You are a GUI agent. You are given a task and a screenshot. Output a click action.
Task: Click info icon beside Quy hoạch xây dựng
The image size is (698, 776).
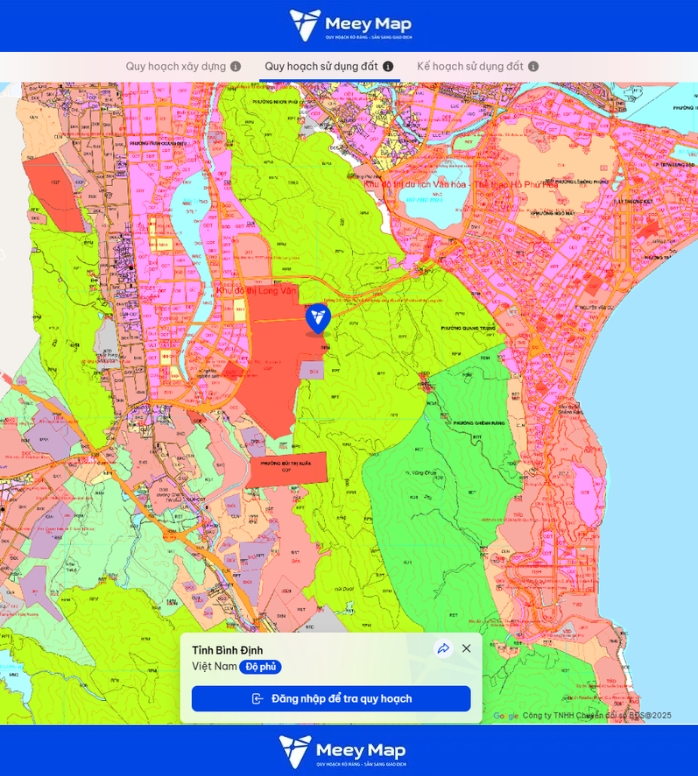click(x=236, y=67)
